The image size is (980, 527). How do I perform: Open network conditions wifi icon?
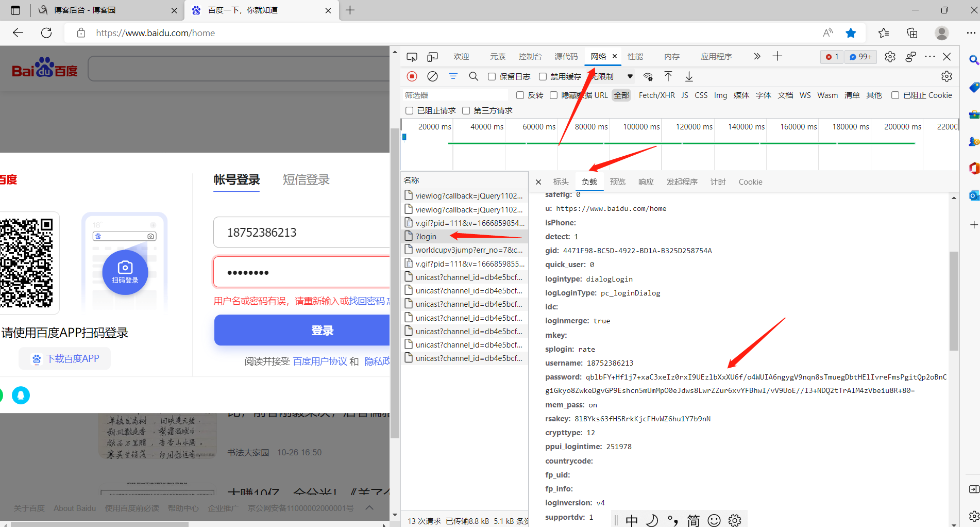[648, 77]
